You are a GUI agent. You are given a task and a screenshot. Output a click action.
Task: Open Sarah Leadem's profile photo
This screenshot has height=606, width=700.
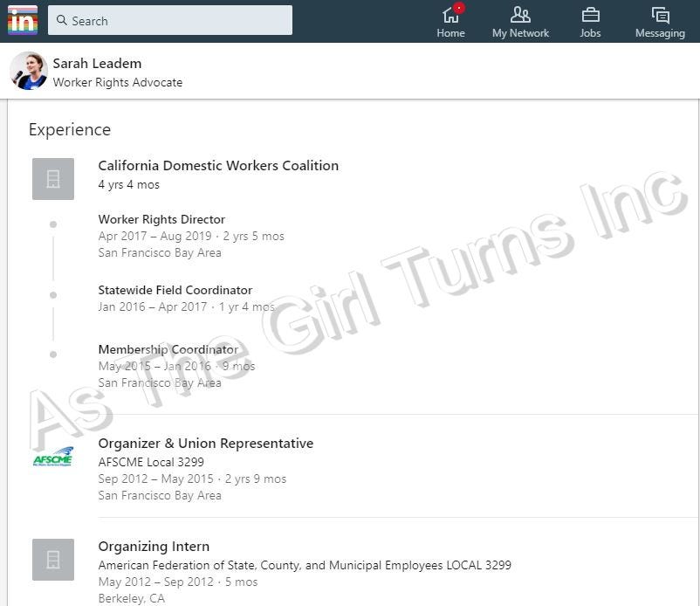29,71
